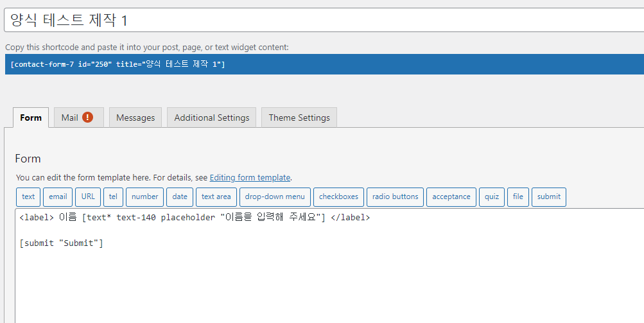Insert a text field tag
The width and height of the screenshot is (644, 323).
[28, 197]
